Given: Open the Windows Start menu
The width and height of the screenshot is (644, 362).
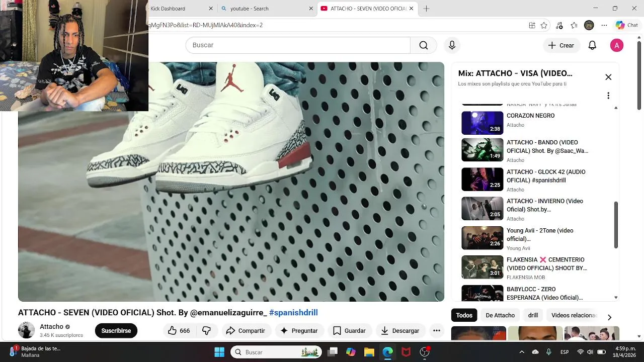Looking at the screenshot, I should pyautogui.click(x=219, y=352).
